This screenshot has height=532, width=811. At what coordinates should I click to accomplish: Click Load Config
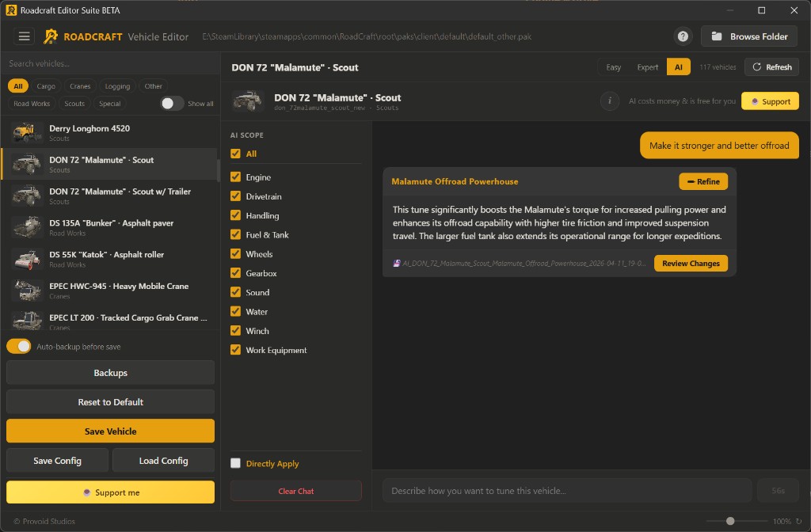(x=163, y=460)
